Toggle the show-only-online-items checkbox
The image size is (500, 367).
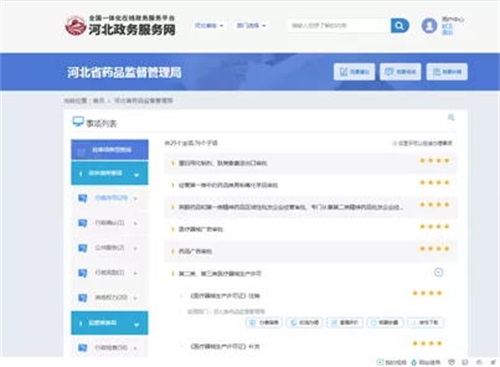click(x=395, y=143)
